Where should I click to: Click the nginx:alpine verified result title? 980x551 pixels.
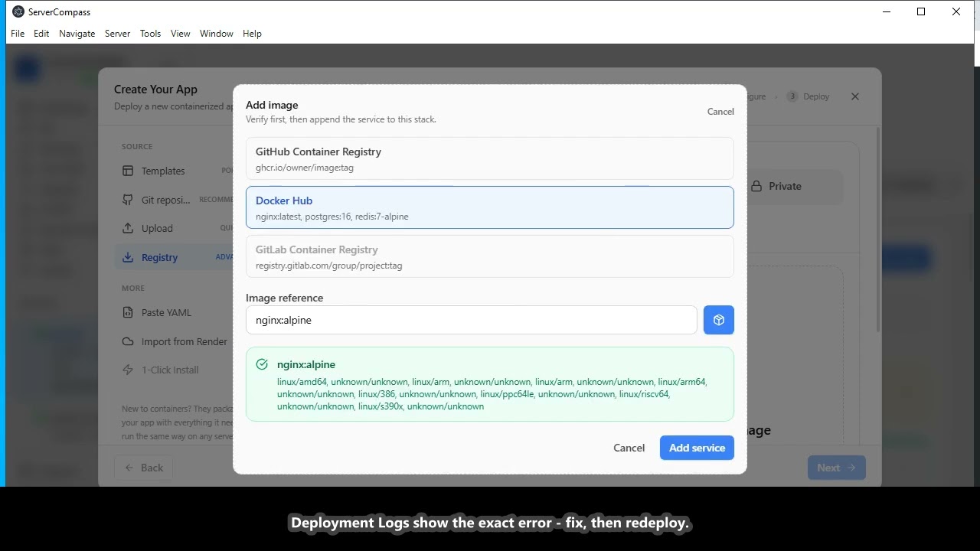coord(306,364)
